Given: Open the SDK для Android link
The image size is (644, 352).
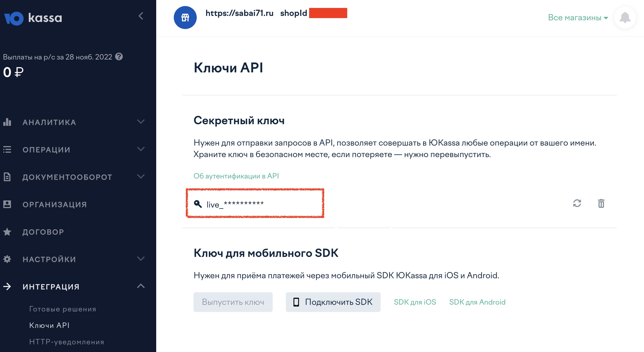Looking at the screenshot, I should pyautogui.click(x=477, y=302).
